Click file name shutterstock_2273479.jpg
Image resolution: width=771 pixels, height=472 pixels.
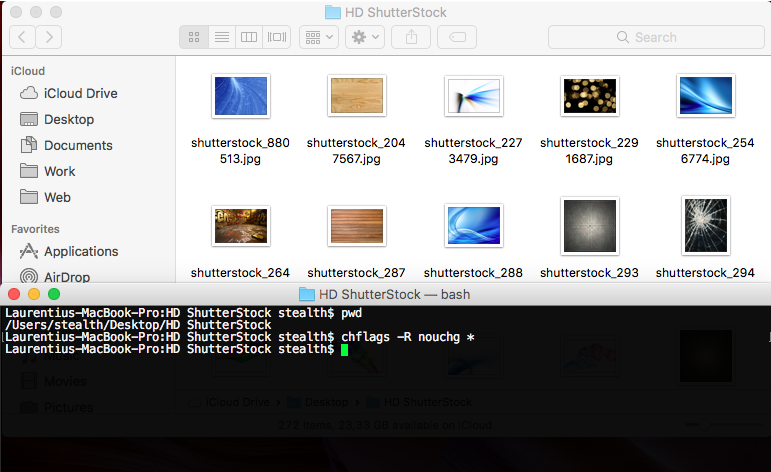coord(473,150)
